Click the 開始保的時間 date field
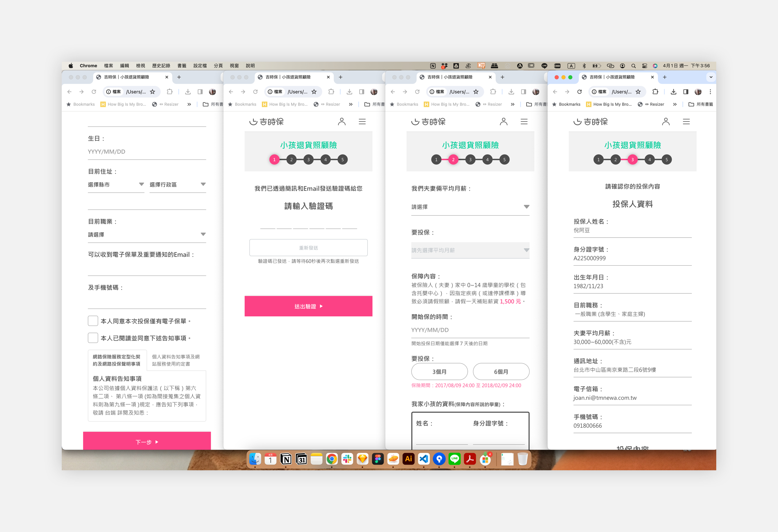The width and height of the screenshot is (778, 532). 470,330
